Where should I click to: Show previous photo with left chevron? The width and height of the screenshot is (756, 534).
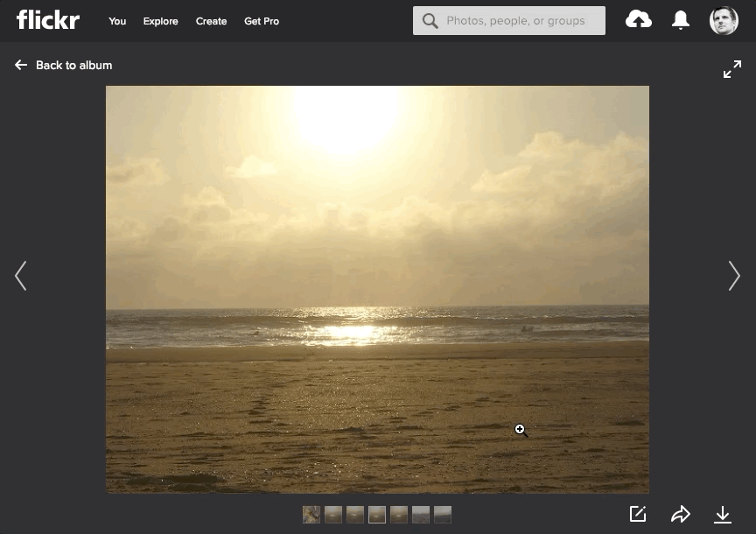(x=21, y=276)
